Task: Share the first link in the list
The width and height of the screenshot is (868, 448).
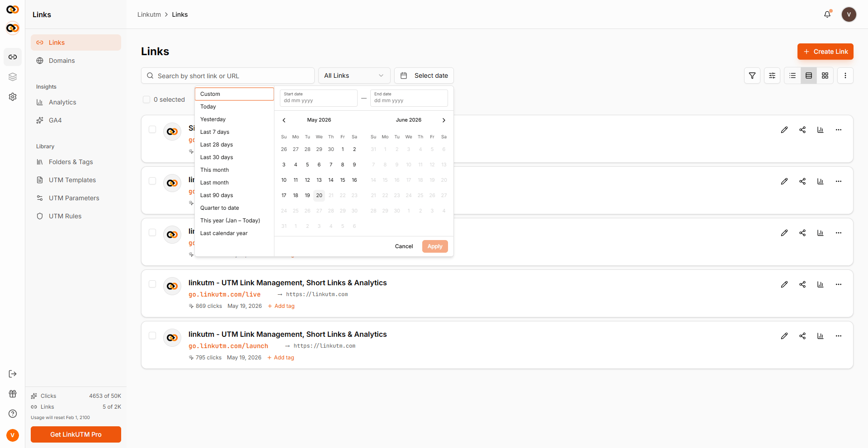Action: tap(802, 130)
